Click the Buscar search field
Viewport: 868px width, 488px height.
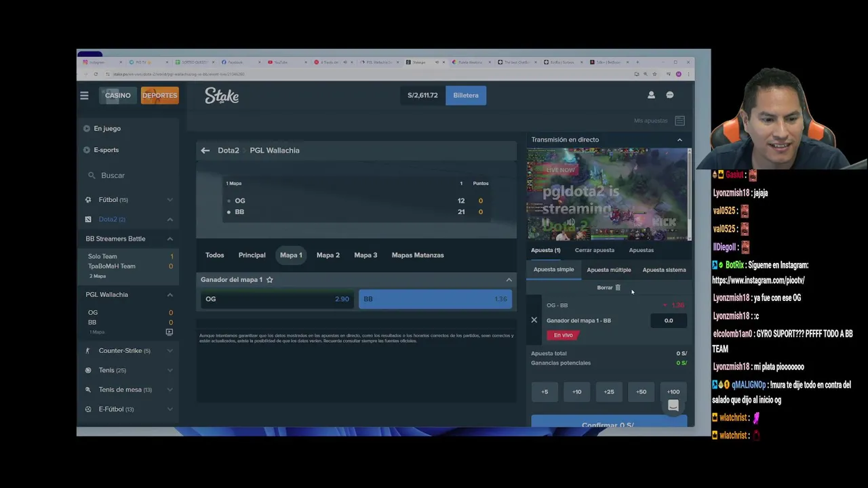click(129, 176)
